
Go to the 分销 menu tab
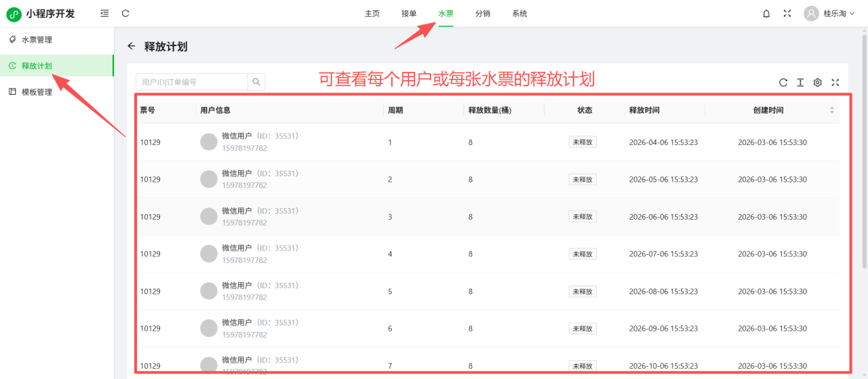point(483,14)
